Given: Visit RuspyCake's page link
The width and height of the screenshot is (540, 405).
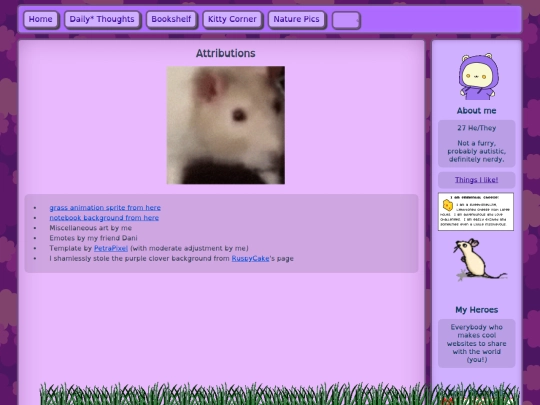Looking at the screenshot, I should (250, 258).
